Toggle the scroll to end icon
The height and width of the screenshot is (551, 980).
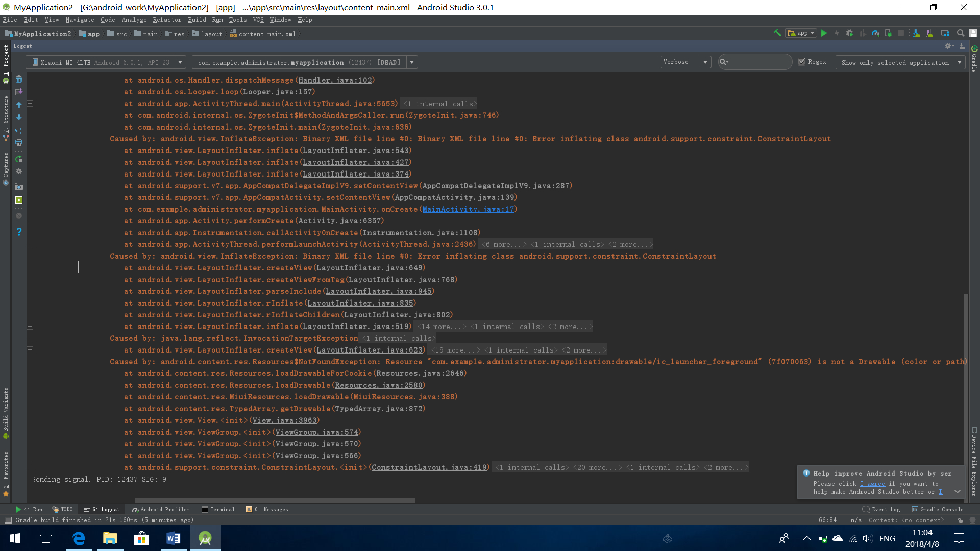(19, 92)
